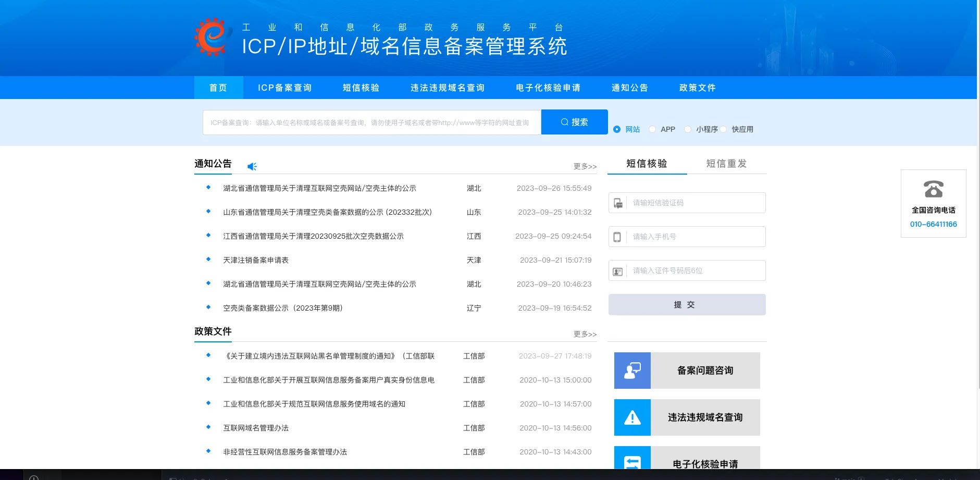The width and height of the screenshot is (980, 480).
Task: Switch to the 短信重发 tab
Action: [726, 163]
